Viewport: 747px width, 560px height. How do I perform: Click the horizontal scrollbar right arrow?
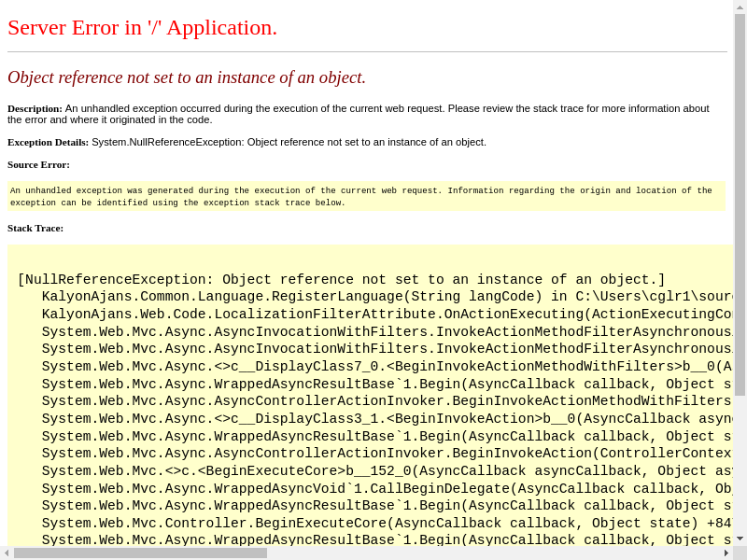pyautogui.click(x=726, y=553)
